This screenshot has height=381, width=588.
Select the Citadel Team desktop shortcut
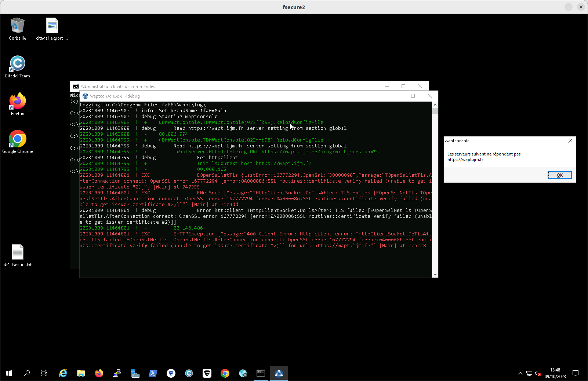pos(17,67)
